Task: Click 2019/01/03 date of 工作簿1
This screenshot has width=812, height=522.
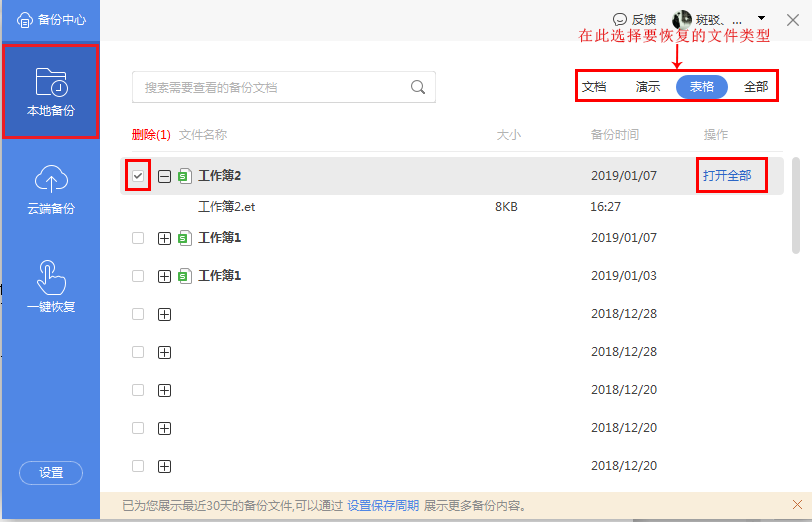Action: 624,276
